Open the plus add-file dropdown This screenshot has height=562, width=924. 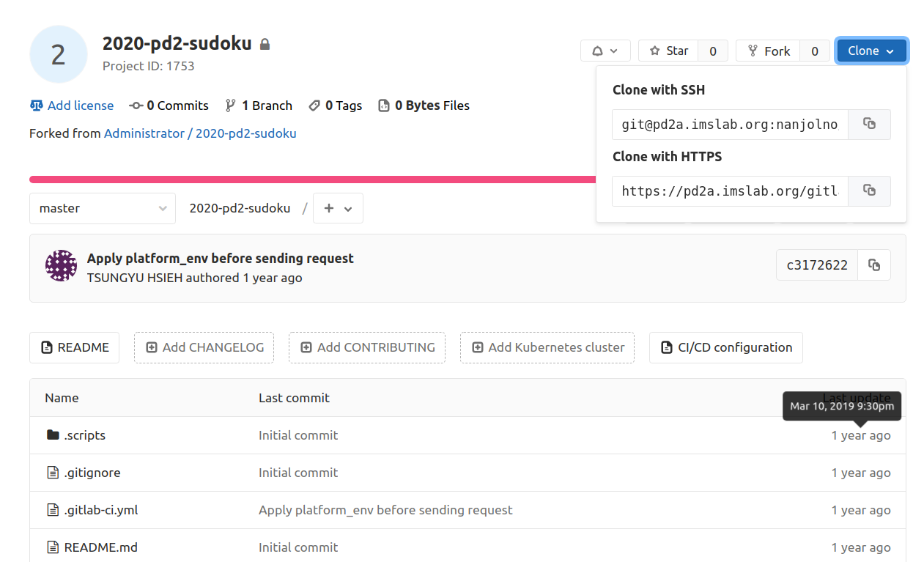338,208
